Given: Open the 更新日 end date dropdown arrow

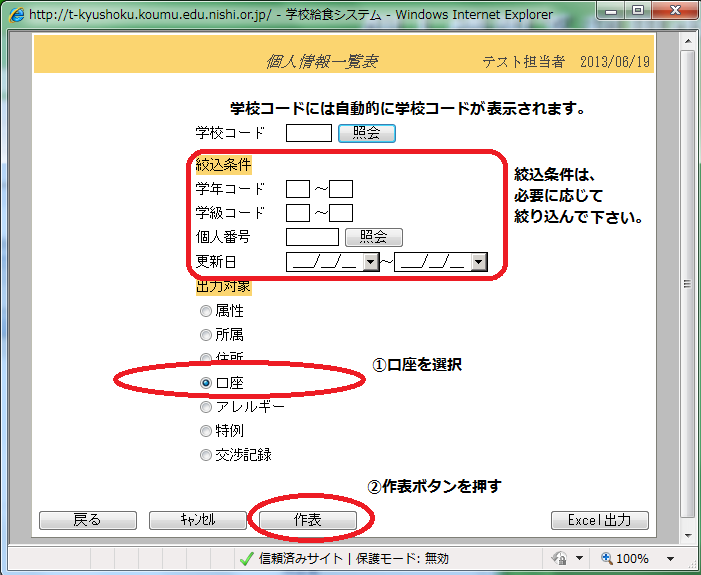Looking at the screenshot, I should click(479, 262).
